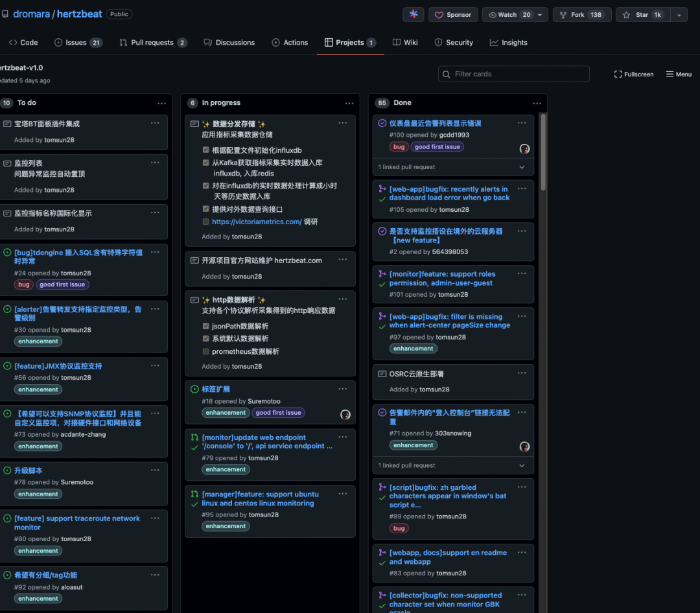Expand linked pull request under issue #100

(x=452, y=167)
